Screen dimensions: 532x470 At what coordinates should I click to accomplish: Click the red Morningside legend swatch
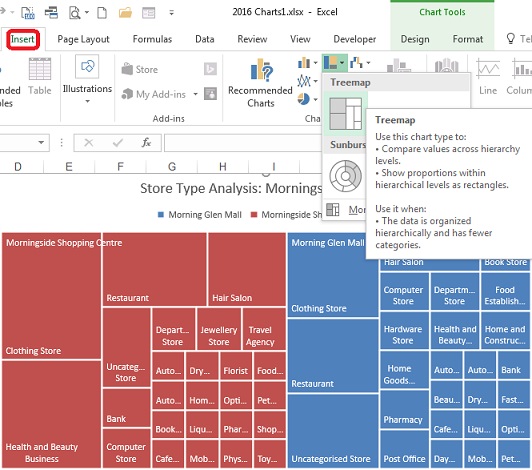tap(253, 214)
